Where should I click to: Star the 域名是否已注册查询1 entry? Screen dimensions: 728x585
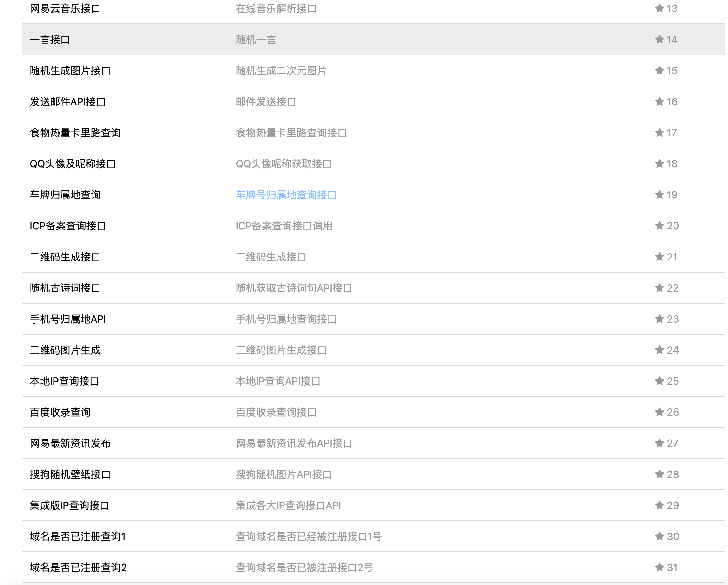659,537
